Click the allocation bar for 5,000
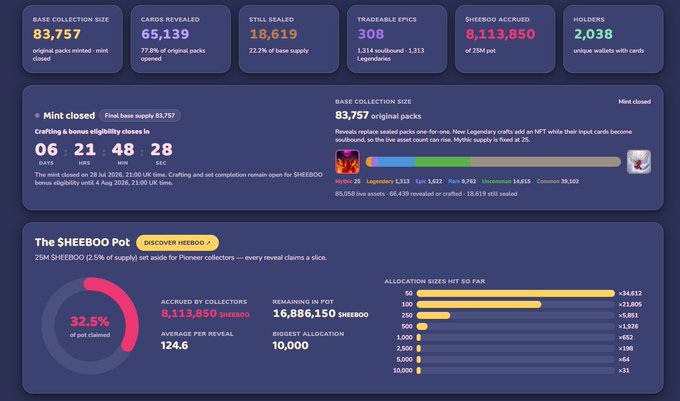Image resolution: width=680 pixels, height=401 pixels. tap(516, 359)
